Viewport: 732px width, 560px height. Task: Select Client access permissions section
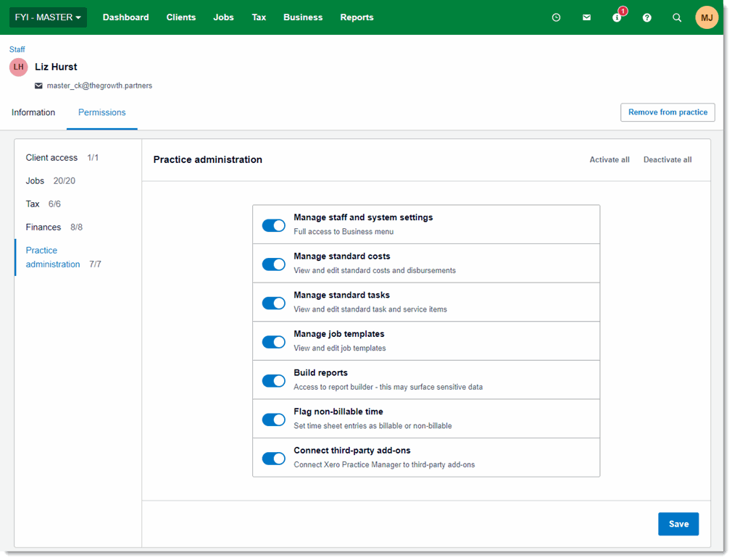click(62, 158)
